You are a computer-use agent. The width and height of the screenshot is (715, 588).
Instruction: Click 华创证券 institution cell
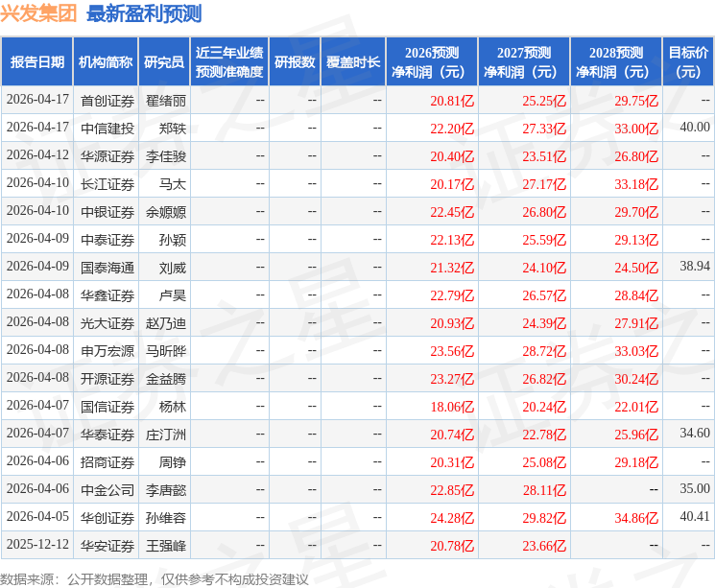(107, 518)
